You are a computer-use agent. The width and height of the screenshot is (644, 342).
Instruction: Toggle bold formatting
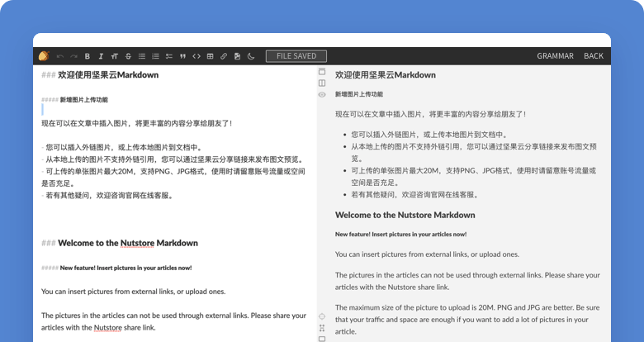[x=87, y=56]
